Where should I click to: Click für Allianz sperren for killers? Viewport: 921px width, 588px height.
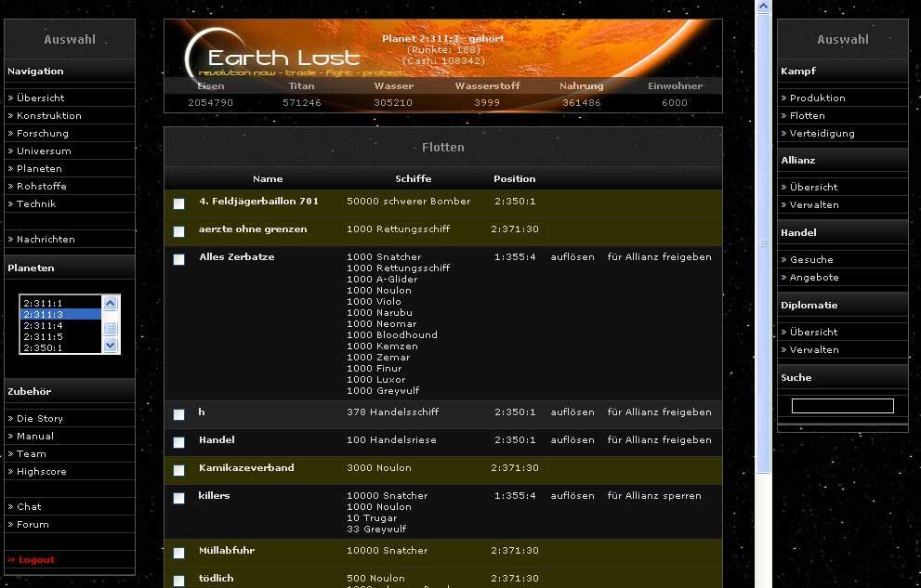(654, 496)
